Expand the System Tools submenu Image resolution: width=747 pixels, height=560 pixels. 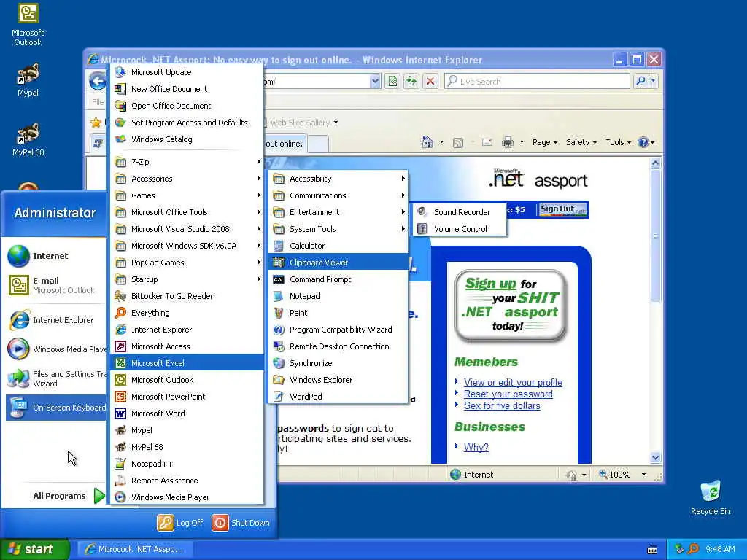point(338,229)
